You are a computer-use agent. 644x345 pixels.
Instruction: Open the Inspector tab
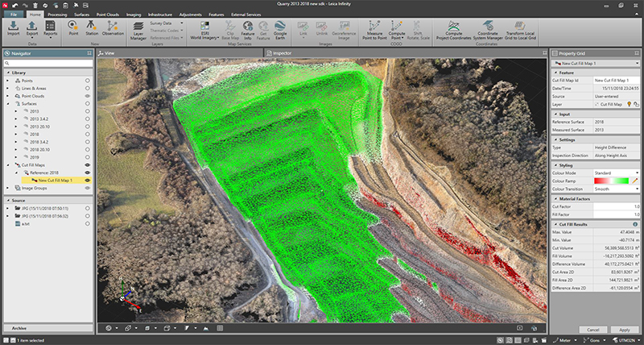[281, 52]
